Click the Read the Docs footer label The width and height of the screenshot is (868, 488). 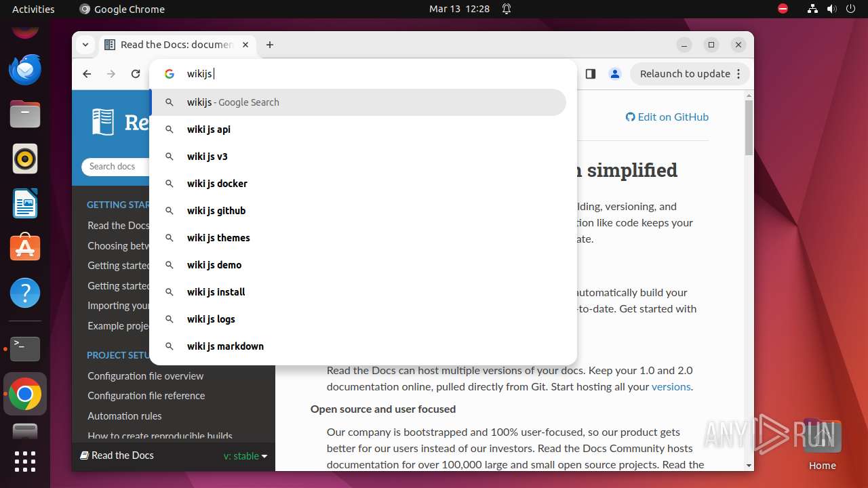pos(117,455)
